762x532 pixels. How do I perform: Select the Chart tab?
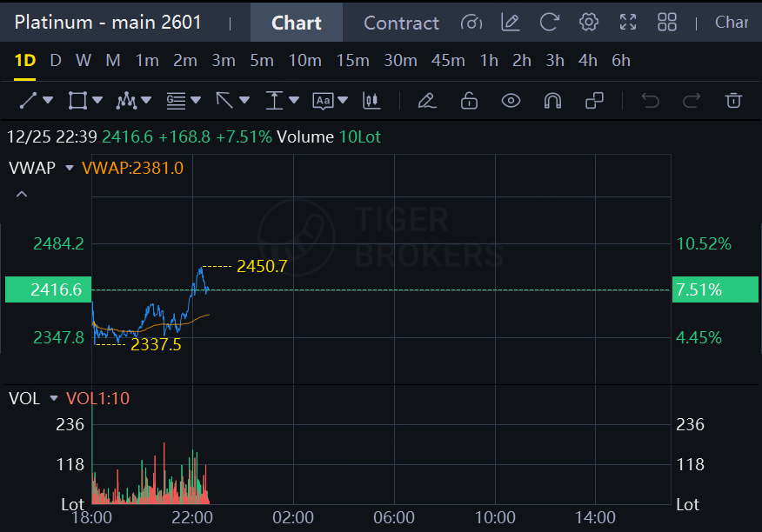point(297,23)
